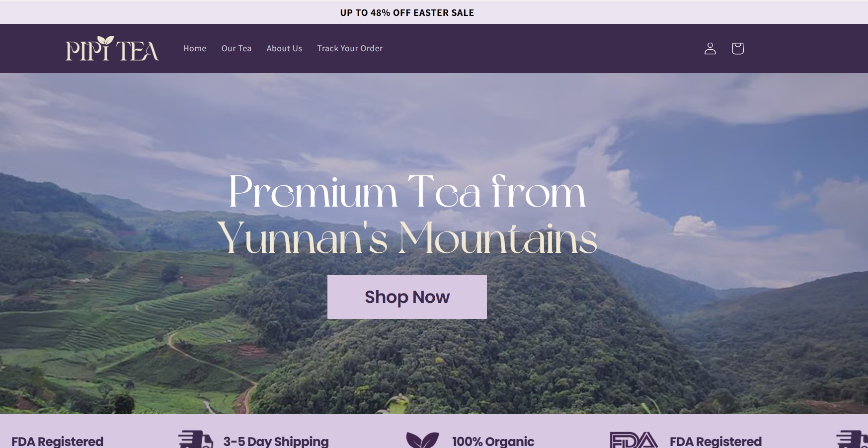Click the delivery truck shipping icon
The height and width of the screenshot is (448, 868).
196,440
